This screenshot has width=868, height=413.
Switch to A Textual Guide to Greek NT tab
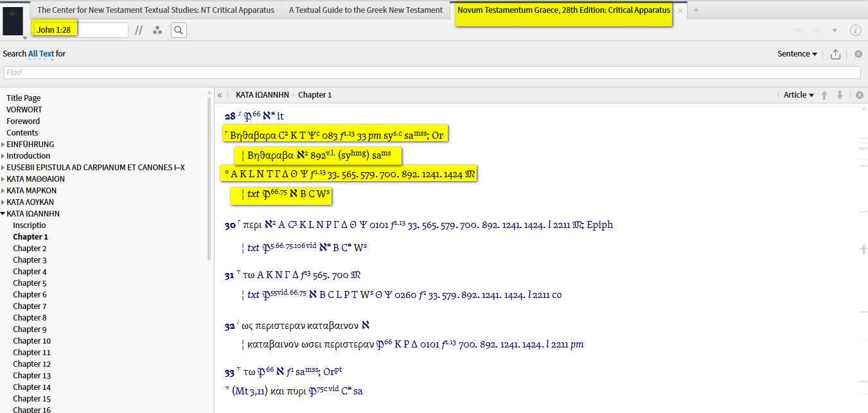366,10
